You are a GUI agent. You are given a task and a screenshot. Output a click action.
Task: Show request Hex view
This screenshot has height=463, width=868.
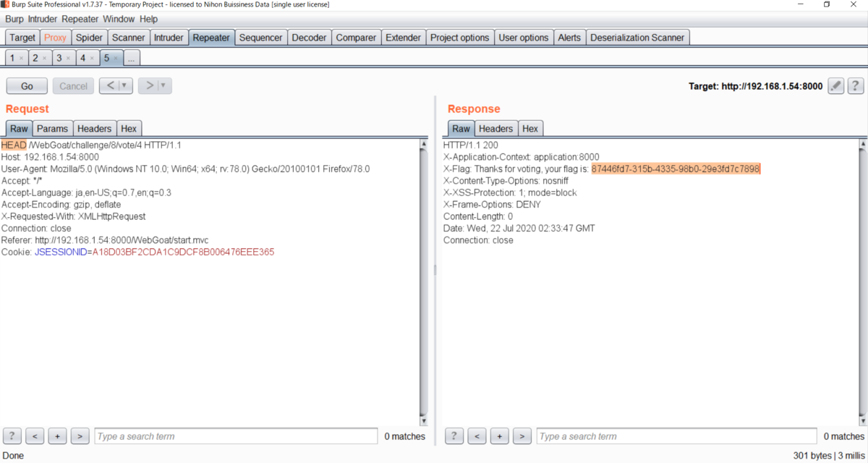[129, 129]
